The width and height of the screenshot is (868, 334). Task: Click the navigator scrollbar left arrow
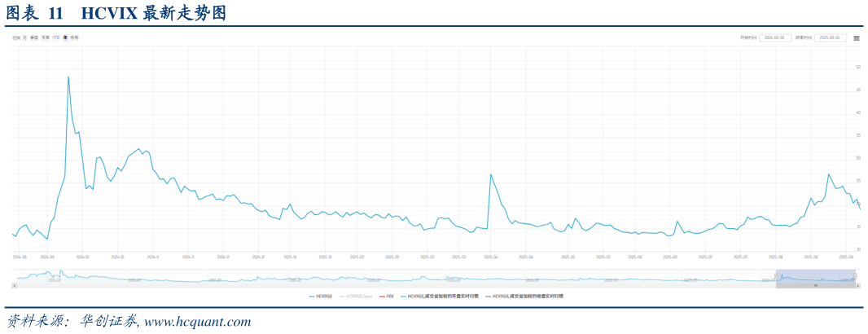(15, 286)
